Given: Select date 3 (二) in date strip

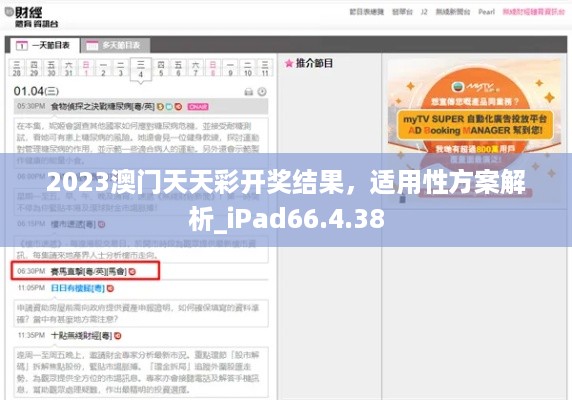Looking at the screenshot, I should 120,68.
